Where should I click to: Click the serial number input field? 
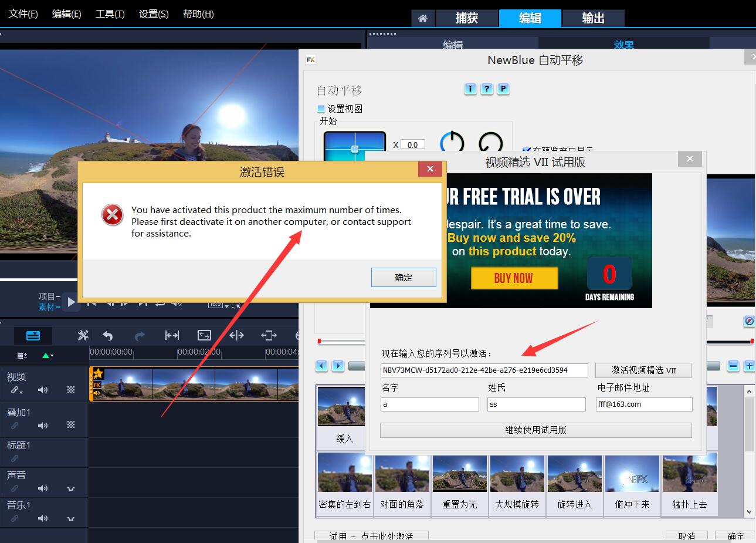[484, 370]
